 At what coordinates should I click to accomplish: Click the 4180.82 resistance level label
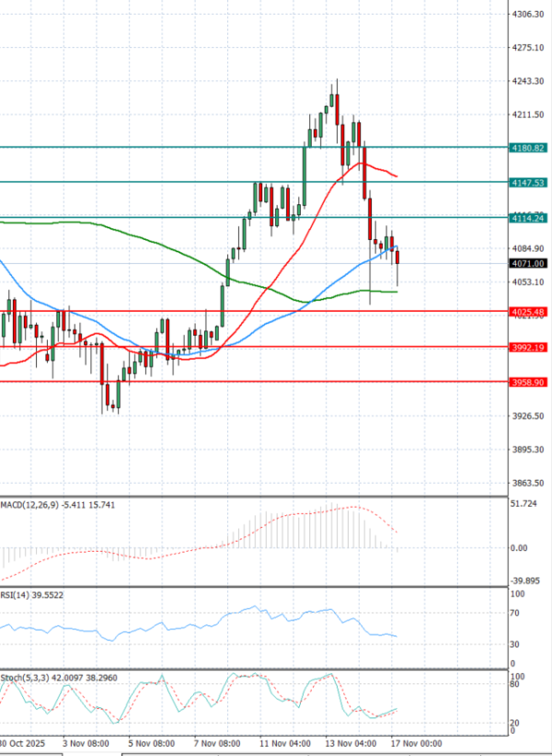528,148
